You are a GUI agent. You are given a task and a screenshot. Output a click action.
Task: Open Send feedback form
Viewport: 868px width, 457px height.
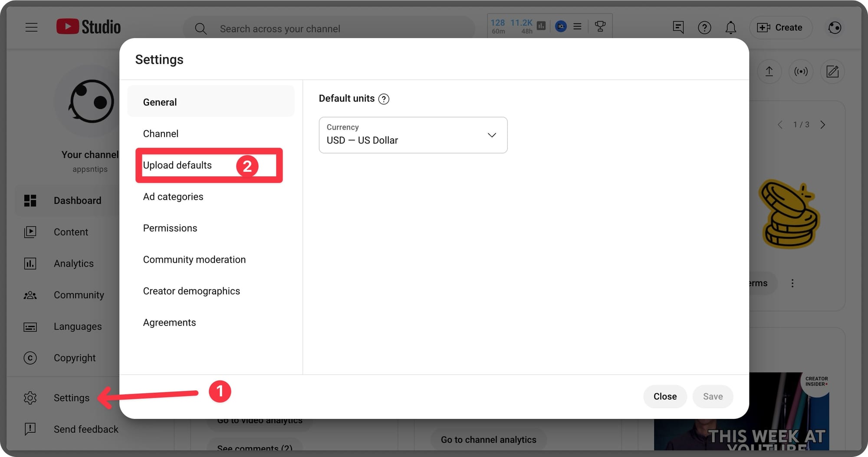tap(86, 429)
